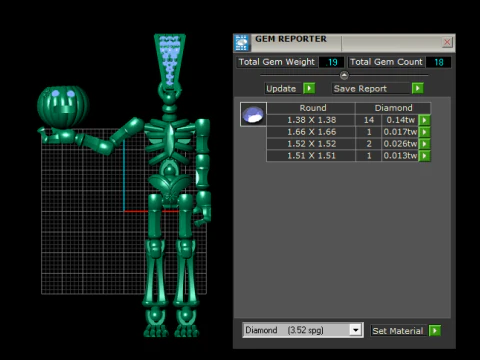Open the Diamond material dropdown arrow

coord(356,330)
